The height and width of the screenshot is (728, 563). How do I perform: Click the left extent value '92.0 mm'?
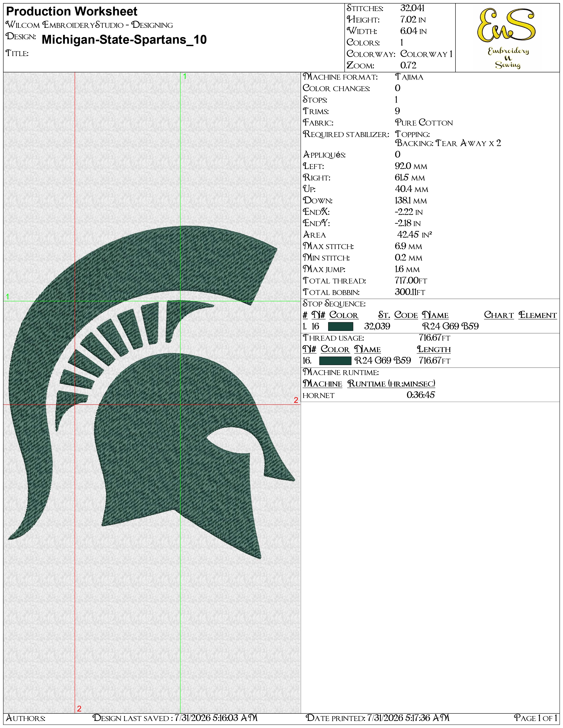411,166
